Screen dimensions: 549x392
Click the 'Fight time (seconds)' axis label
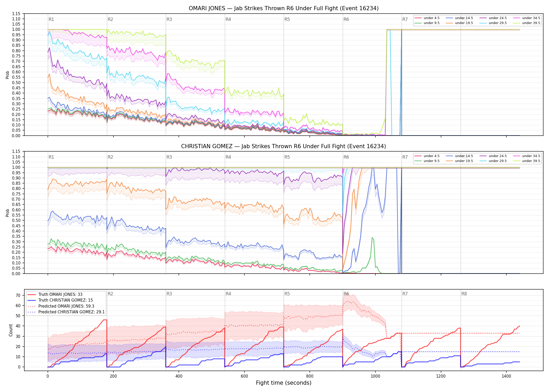[284, 383]
